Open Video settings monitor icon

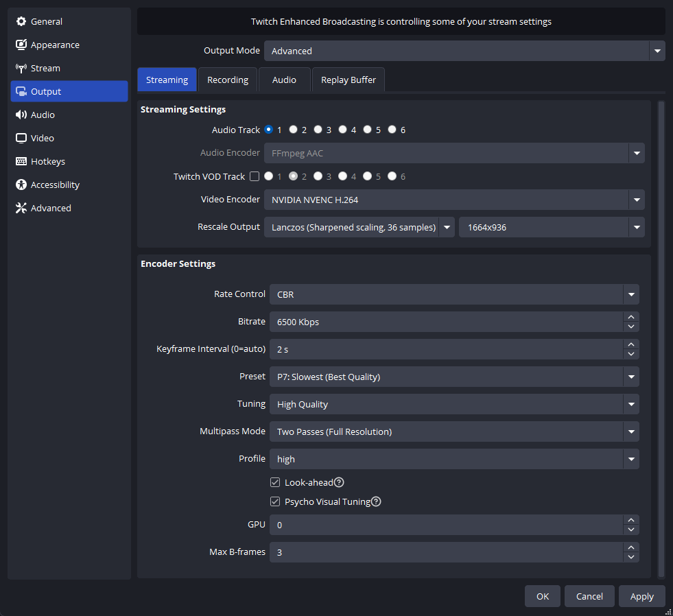21,139
